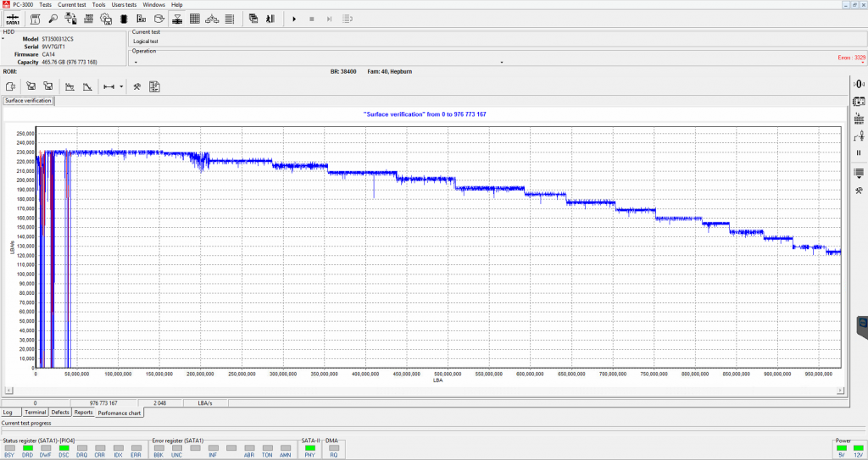Click the DRD status register indicator
This screenshot has height=460, width=868.
click(x=28, y=446)
